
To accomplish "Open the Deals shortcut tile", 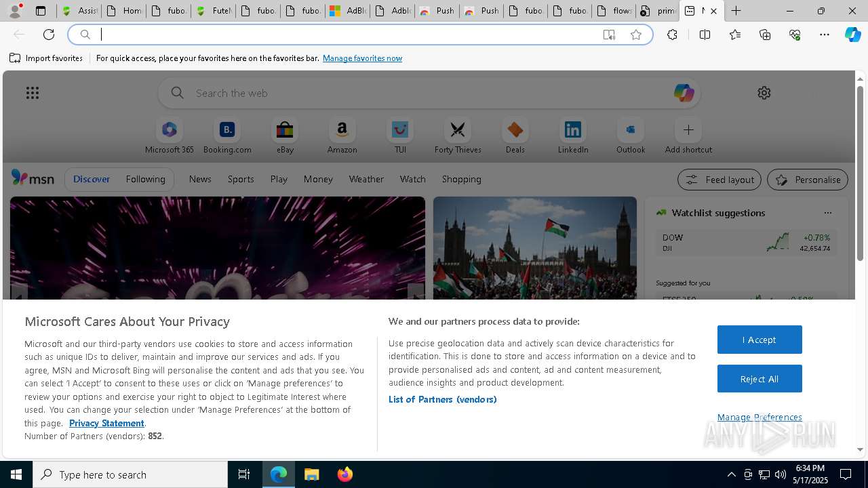I will pos(515,136).
